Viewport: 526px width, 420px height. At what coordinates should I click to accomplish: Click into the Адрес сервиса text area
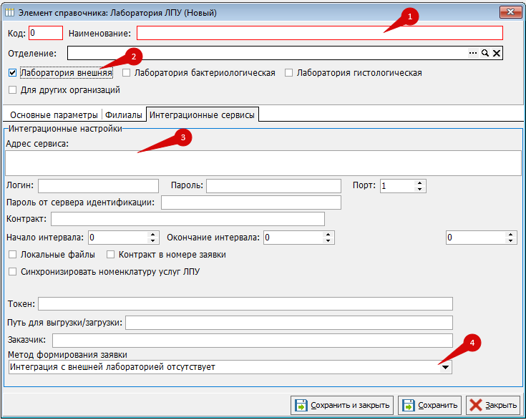click(263, 163)
